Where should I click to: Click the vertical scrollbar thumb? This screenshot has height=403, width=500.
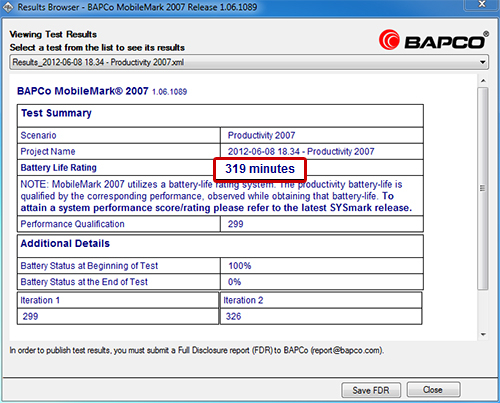(483, 189)
